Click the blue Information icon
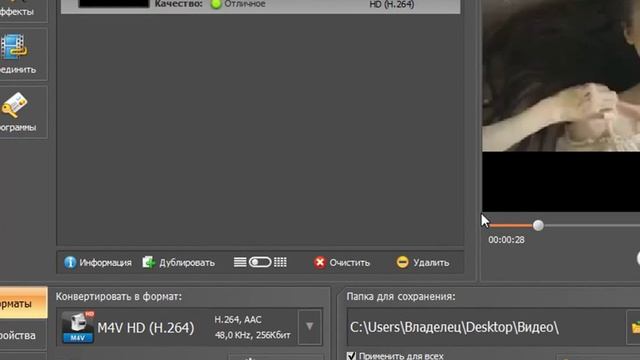Screen dimensions: 640x360 click(70, 262)
